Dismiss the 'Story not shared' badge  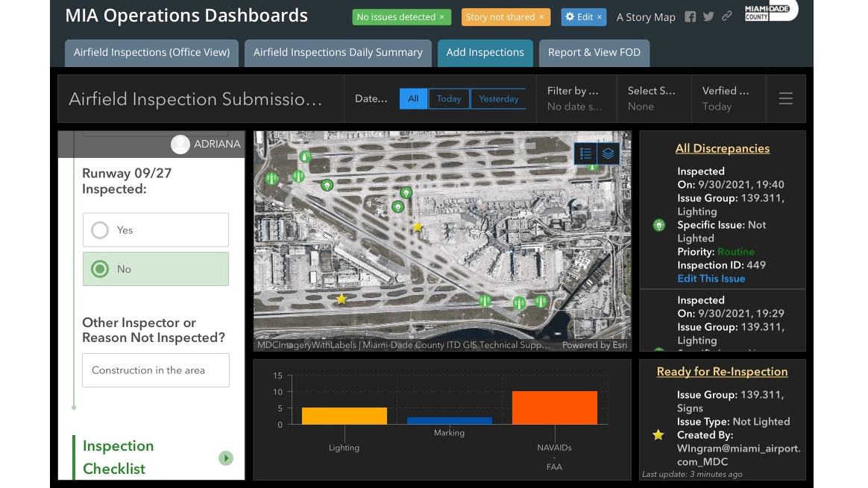pos(541,17)
